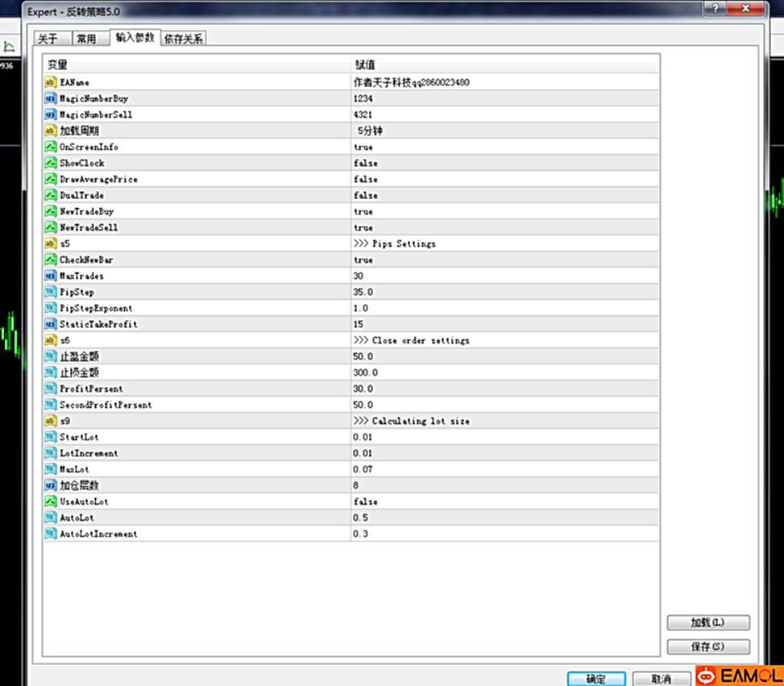Screen dimensions: 784x686
Task: Click the StartLot variable icon
Action: coord(51,437)
